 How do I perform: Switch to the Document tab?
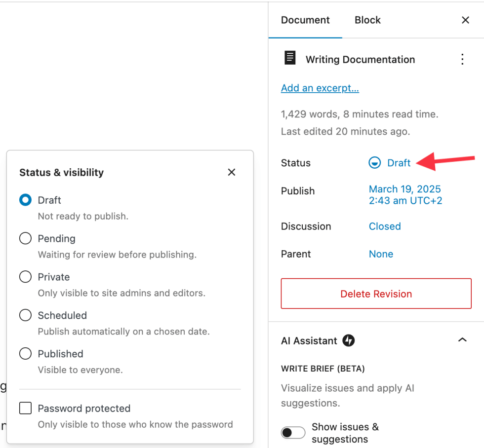[x=305, y=20]
